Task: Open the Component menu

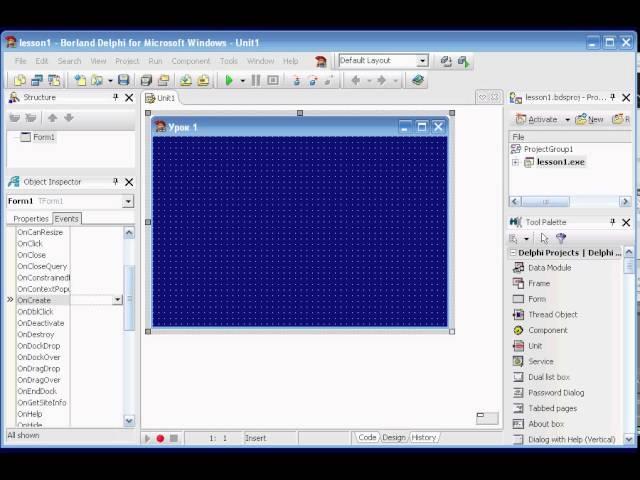Action: click(191, 61)
